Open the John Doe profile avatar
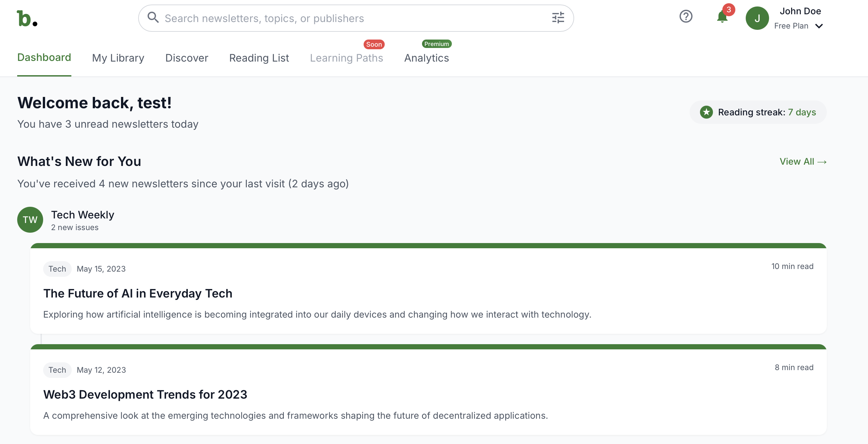This screenshot has width=868, height=444. 757,18
